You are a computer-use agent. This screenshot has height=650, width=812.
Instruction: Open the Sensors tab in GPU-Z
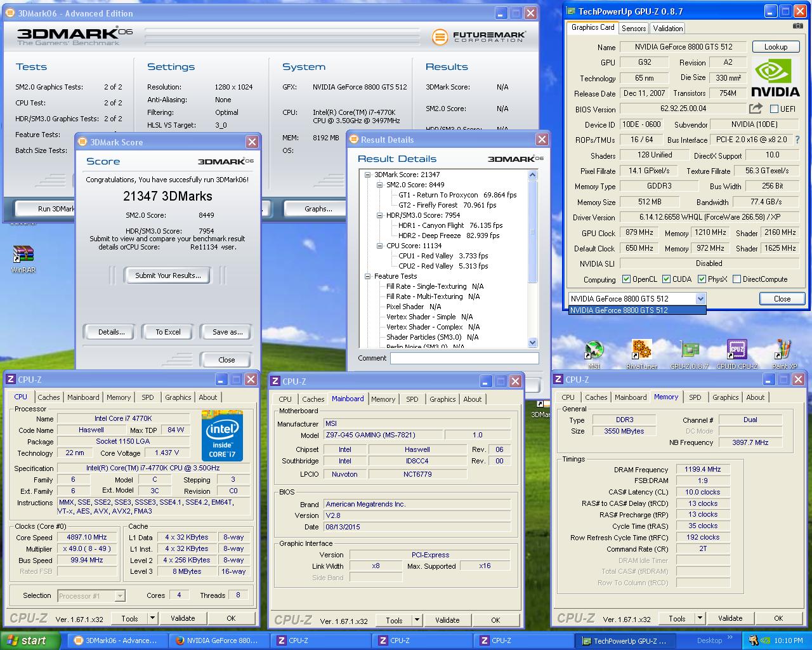point(633,28)
